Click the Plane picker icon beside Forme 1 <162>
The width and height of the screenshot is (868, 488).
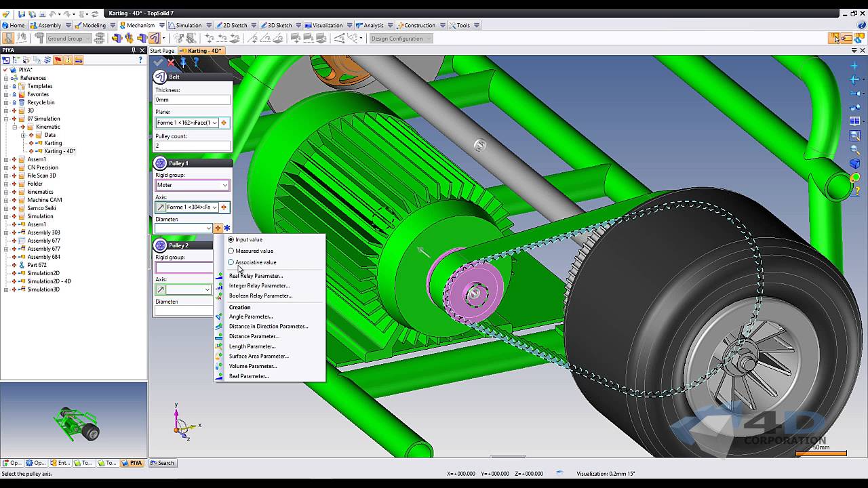[224, 123]
